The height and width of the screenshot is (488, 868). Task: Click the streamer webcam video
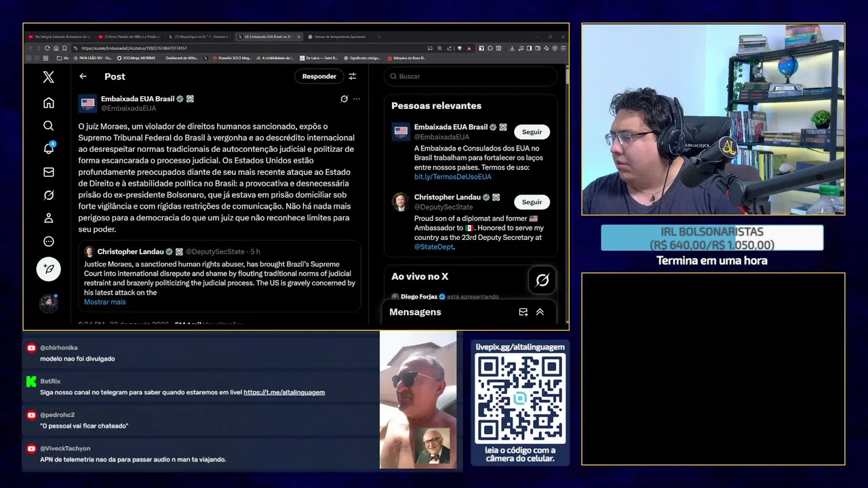[x=713, y=120]
